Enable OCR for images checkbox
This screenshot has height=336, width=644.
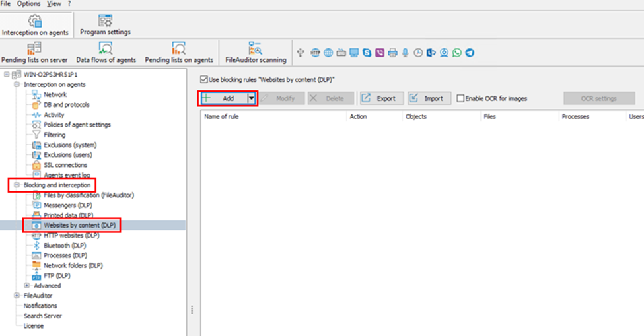pos(461,98)
